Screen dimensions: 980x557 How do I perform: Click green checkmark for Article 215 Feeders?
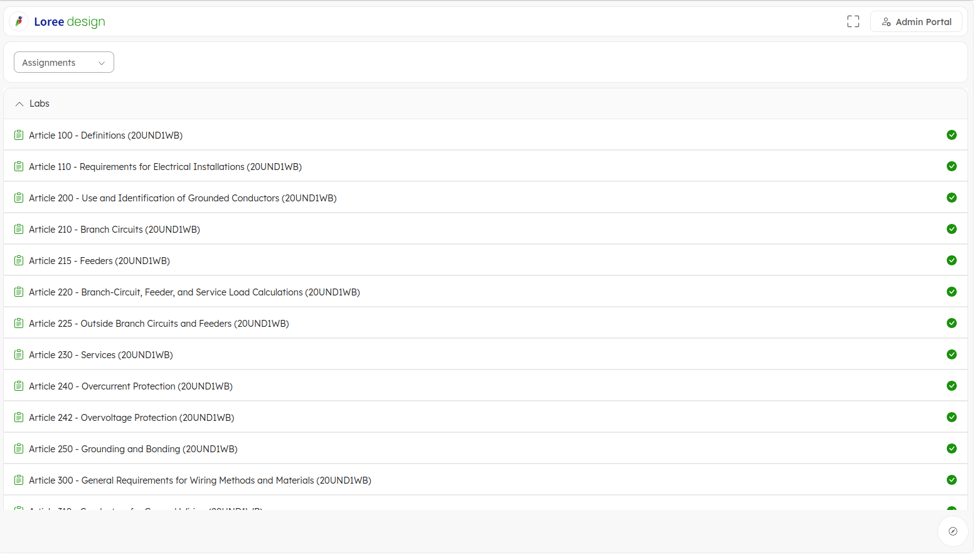(951, 260)
